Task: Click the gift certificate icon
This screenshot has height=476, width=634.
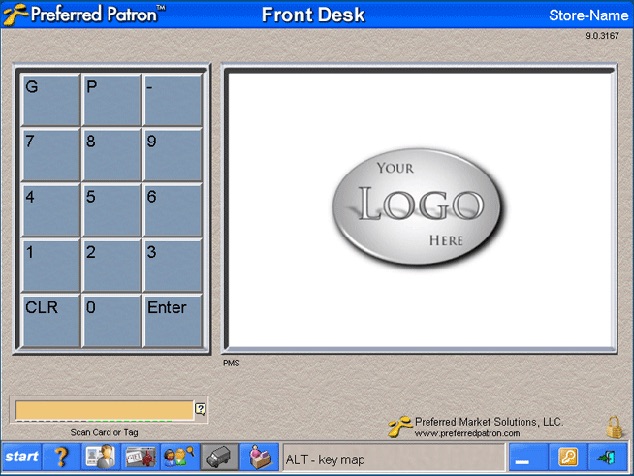Action: click(140, 457)
